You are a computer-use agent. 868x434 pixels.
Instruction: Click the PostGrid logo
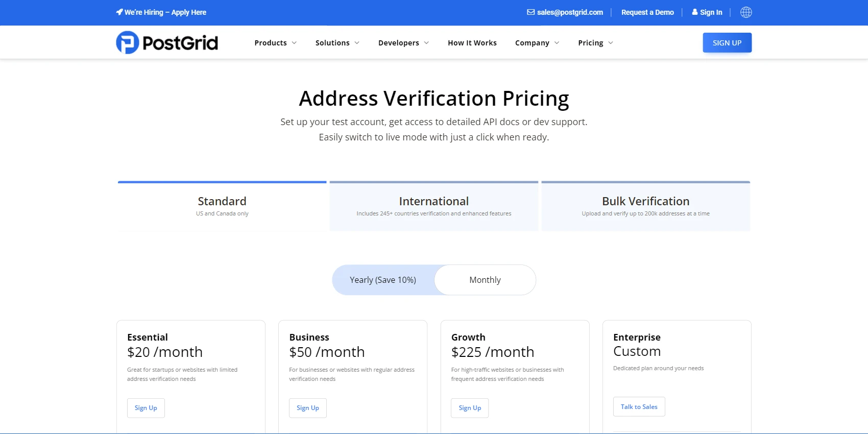coord(167,42)
